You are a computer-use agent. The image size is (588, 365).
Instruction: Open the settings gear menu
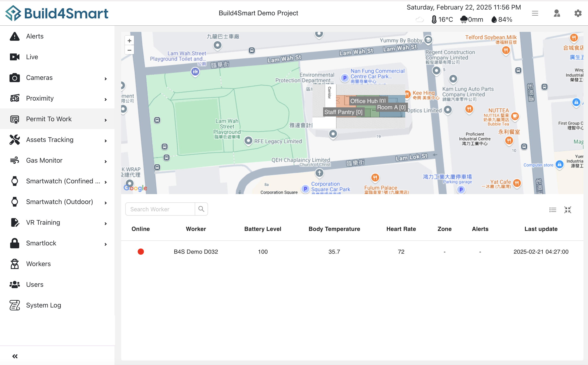coord(578,13)
